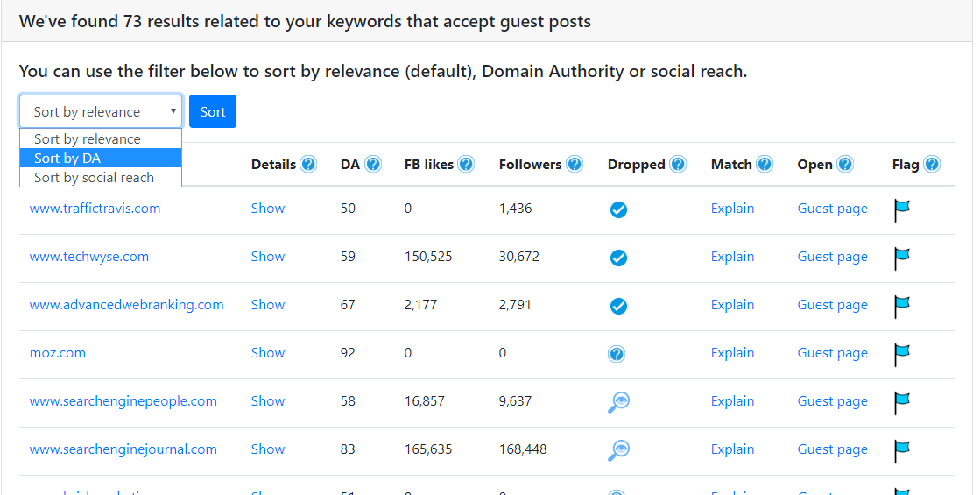This screenshot has width=980, height=495.
Task: Open the Open column help icon
Action: click(x=845, y=165)
